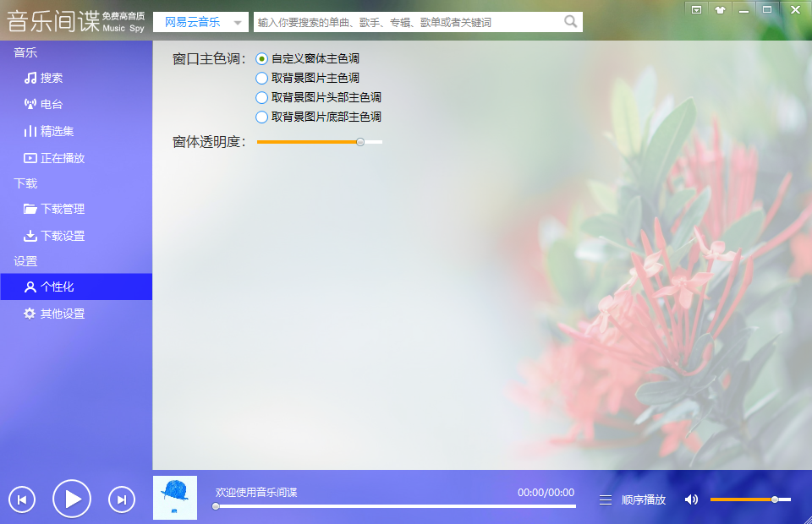
Task: Minimize the Music Spy window
Action: click(x=743, y=10)
